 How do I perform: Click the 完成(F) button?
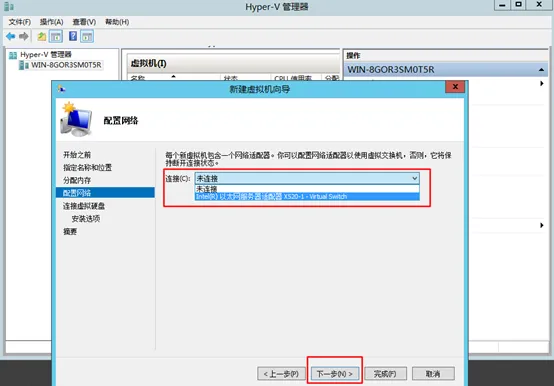pyautogui.click(x=385, y=374)
